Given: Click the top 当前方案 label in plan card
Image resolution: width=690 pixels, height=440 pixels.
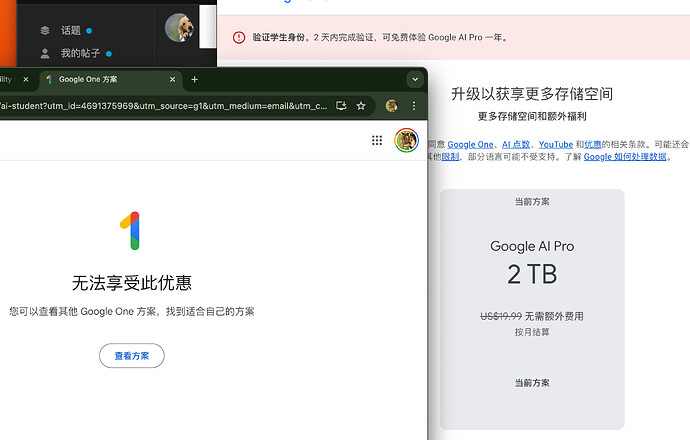Looking at the screenshot, I should click(532, 202).
